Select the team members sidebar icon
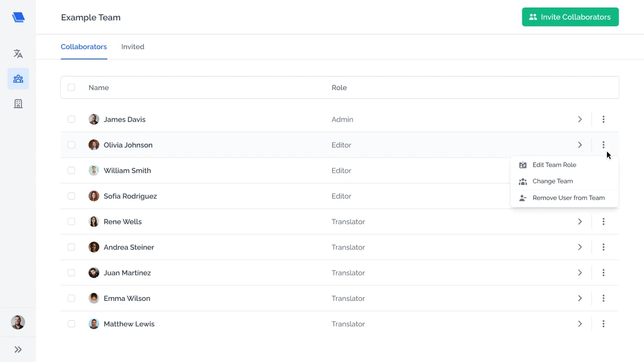The height and width of the screenshot is (362, 644). pos(18,79)
